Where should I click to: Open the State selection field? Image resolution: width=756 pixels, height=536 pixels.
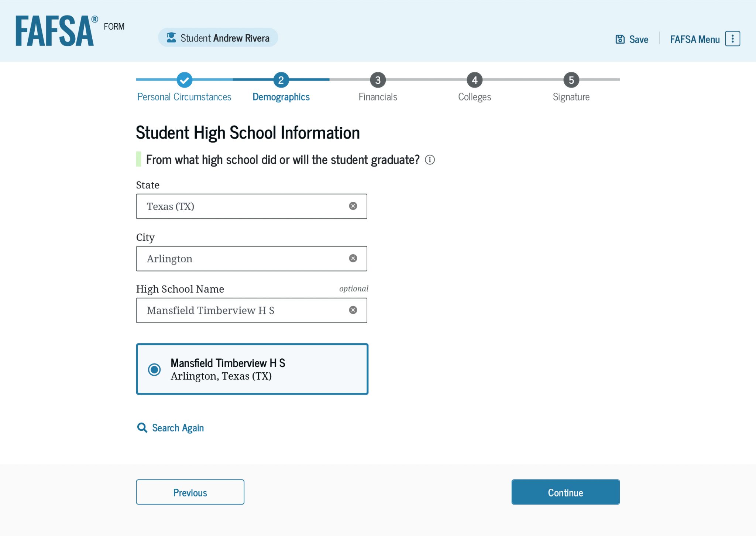(x=240, y=206)
